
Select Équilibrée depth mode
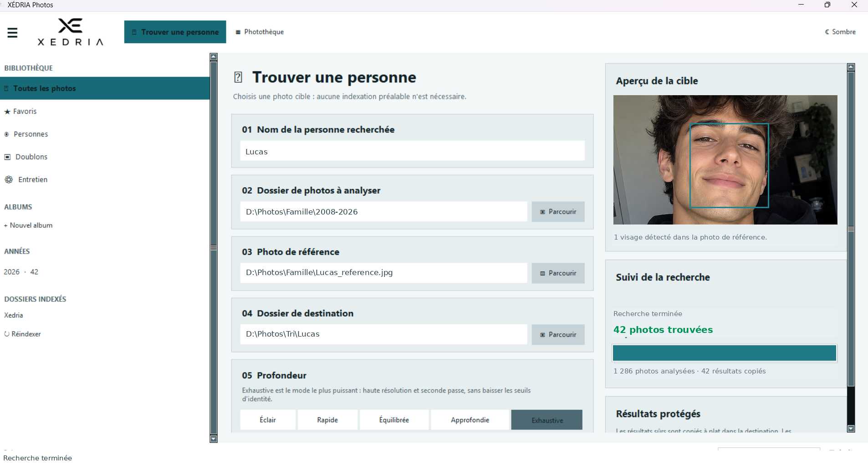coord(394,420)
